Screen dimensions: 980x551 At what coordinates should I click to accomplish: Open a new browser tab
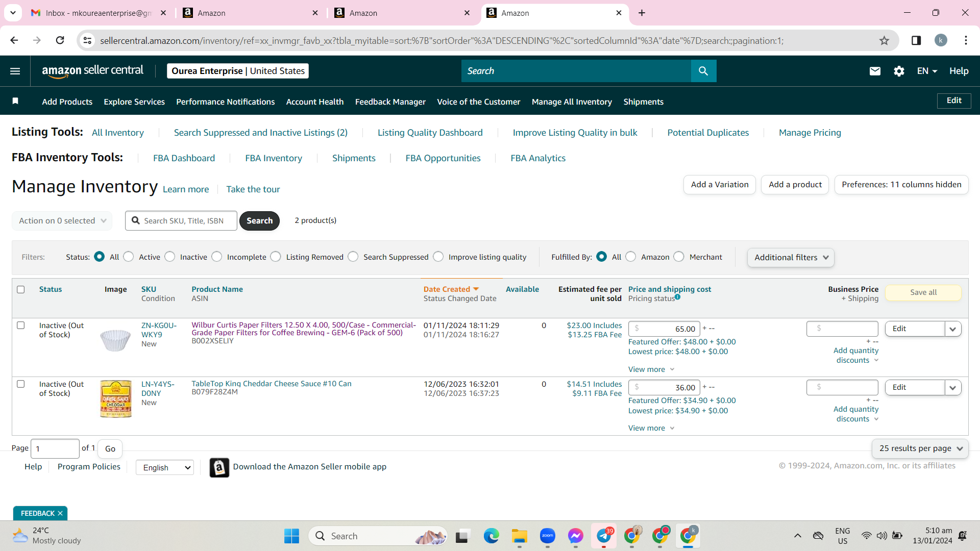(642, 13)
